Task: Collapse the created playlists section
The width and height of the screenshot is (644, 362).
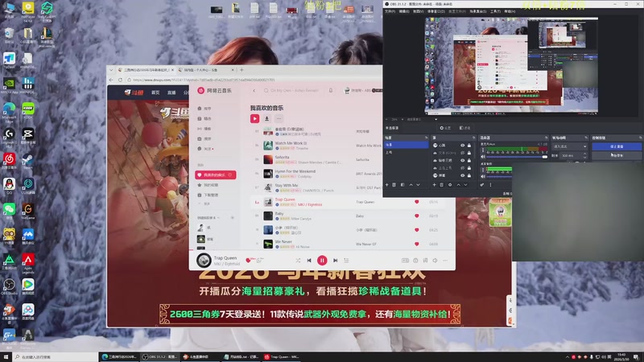Action: pos(219,217)
